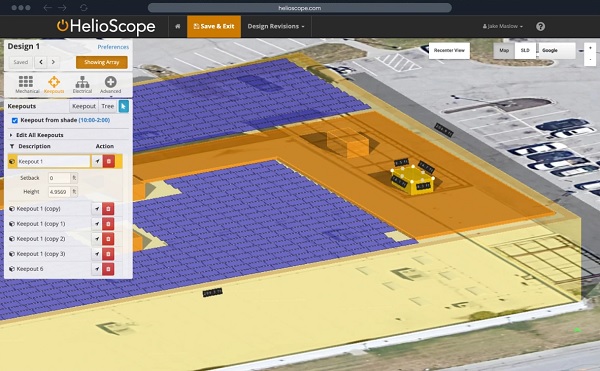
Task: Select Keepout 1 (copy 1) row
Action: pyautogui.click(x=41, y=224)
